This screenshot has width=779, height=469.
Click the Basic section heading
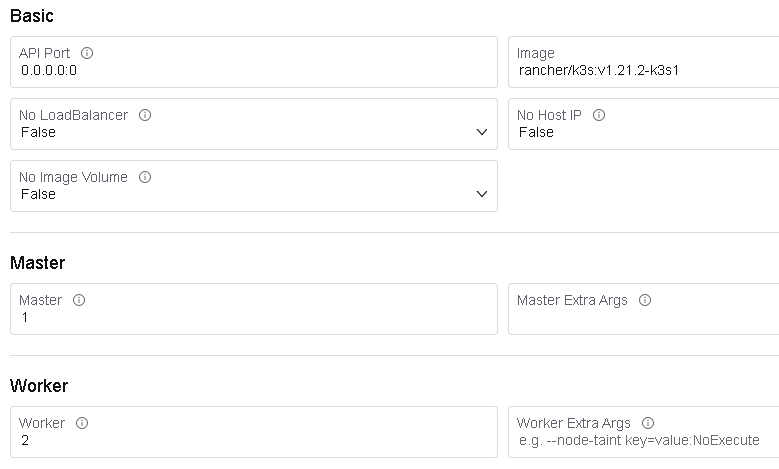click(32, 16)
